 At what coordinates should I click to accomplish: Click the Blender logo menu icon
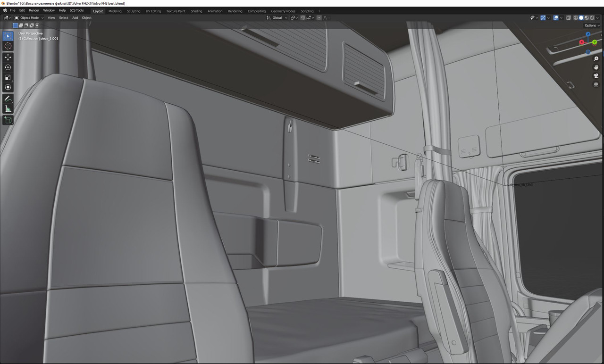[x=5, y=10]
